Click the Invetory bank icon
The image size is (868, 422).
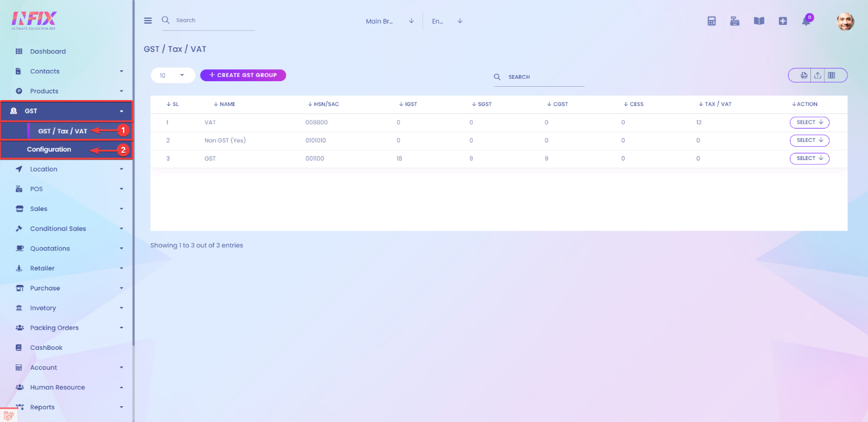(19, 308)
